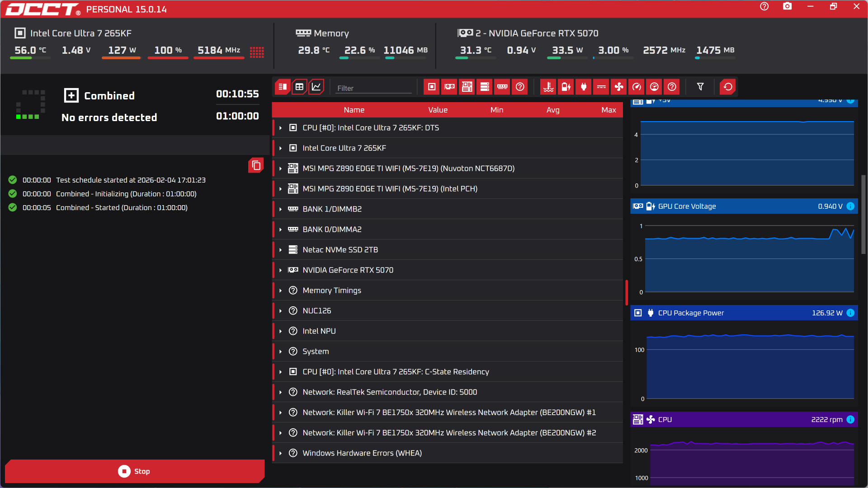Click the funnel filter icon
Viewport: 868px width, 488px height.
pyautogui.click(x=700, y=87)
